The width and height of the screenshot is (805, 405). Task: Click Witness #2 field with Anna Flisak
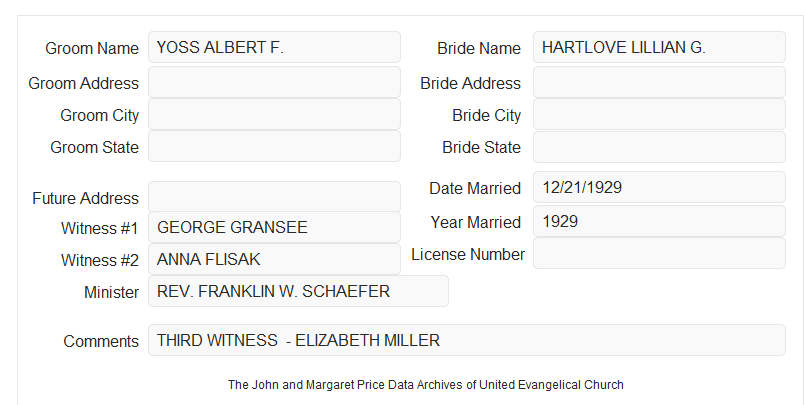coord(274,259)
